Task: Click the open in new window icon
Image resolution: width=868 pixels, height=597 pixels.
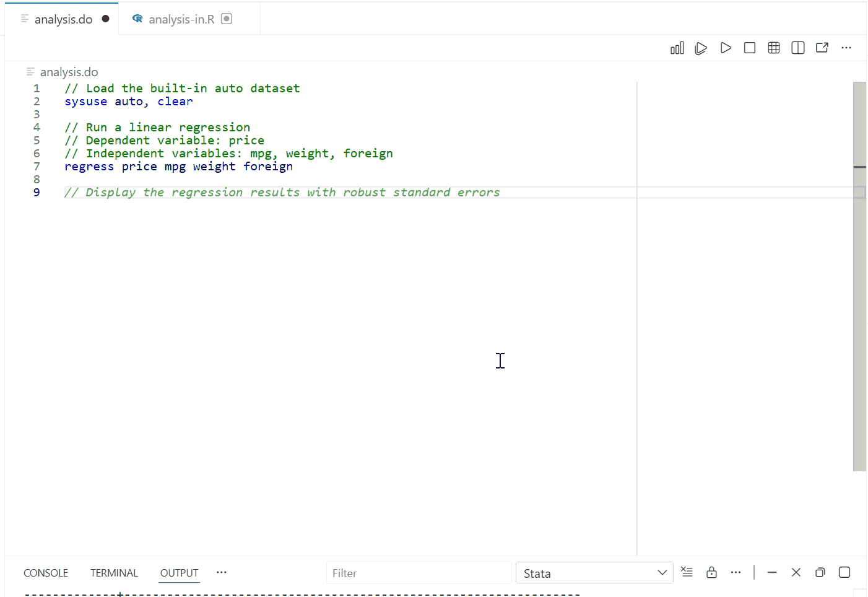Action: (x=822, y=48)
